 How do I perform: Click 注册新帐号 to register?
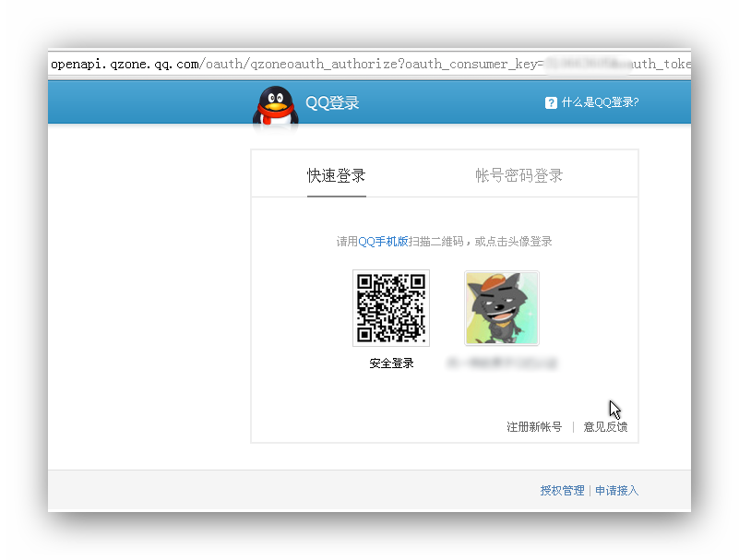point(534,427)
